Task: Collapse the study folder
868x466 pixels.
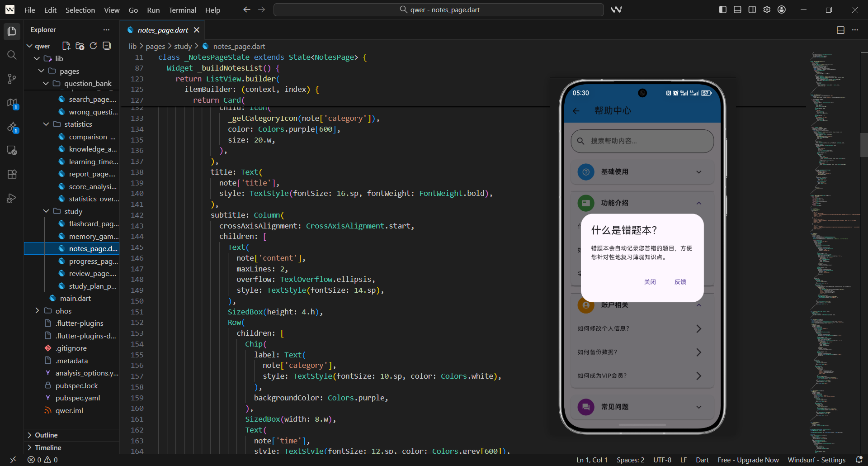Action: point(46,211)
